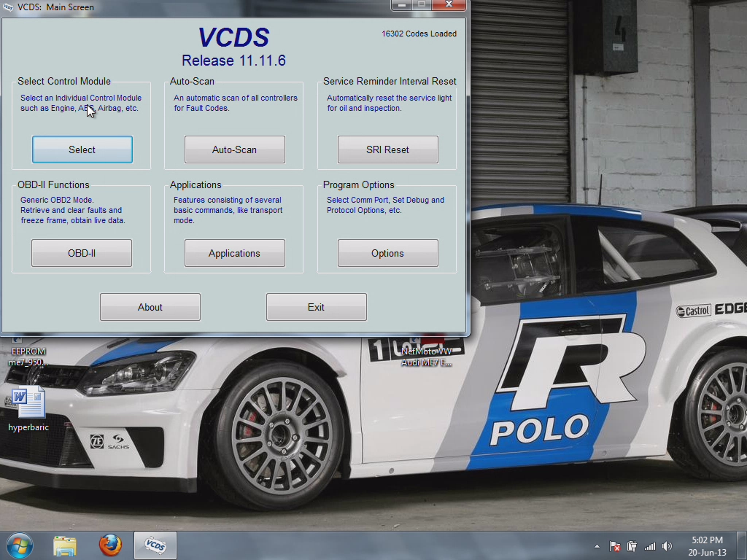
Task: Open Options to set Comm Port
Action: [x=387, y=252]
